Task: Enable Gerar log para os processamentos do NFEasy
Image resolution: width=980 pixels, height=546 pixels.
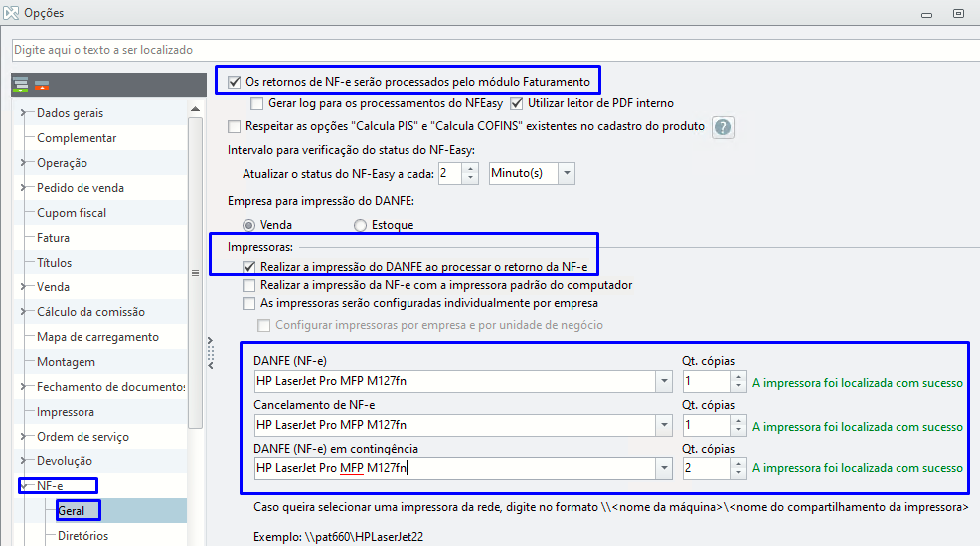Action: (256, 103)
